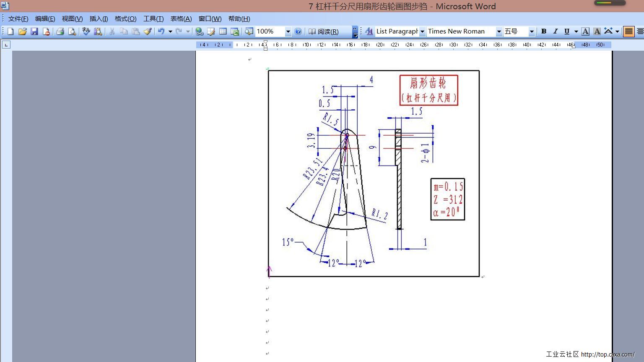Screen dimensions: 644x362
Task: Open the Word document icon in the title bar
Action: [x=5, y=6]
